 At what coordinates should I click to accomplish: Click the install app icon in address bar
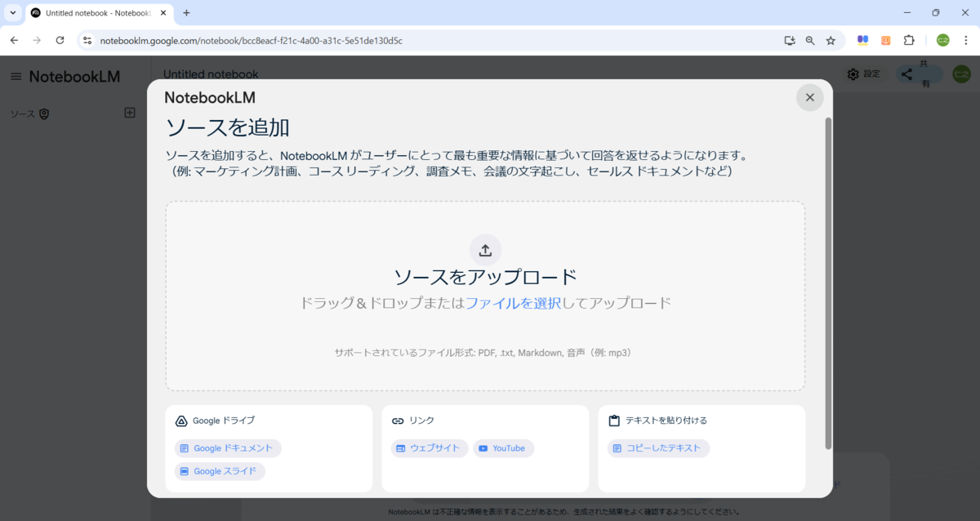pyautogui.click(x=789, y=40)
